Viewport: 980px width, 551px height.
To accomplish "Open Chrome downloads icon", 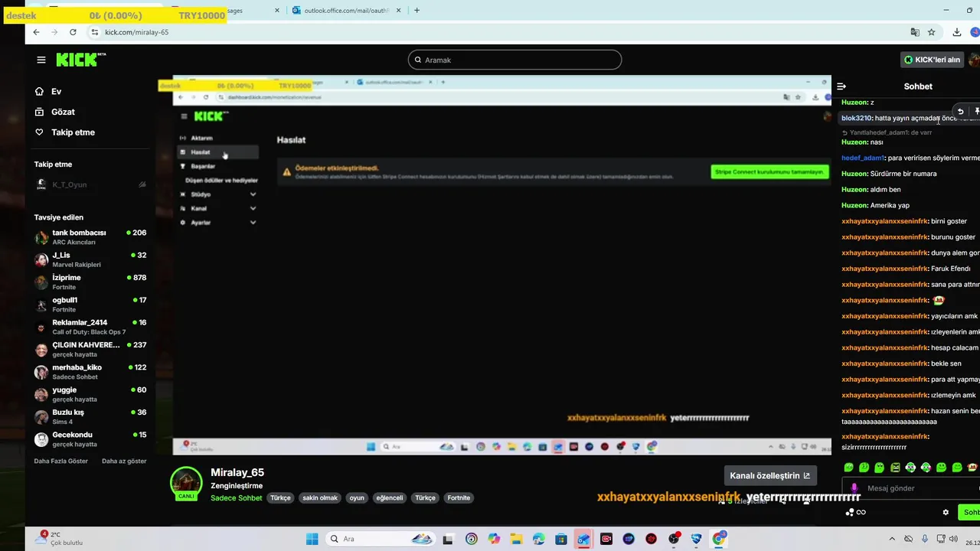I will [x=957, y=32].
